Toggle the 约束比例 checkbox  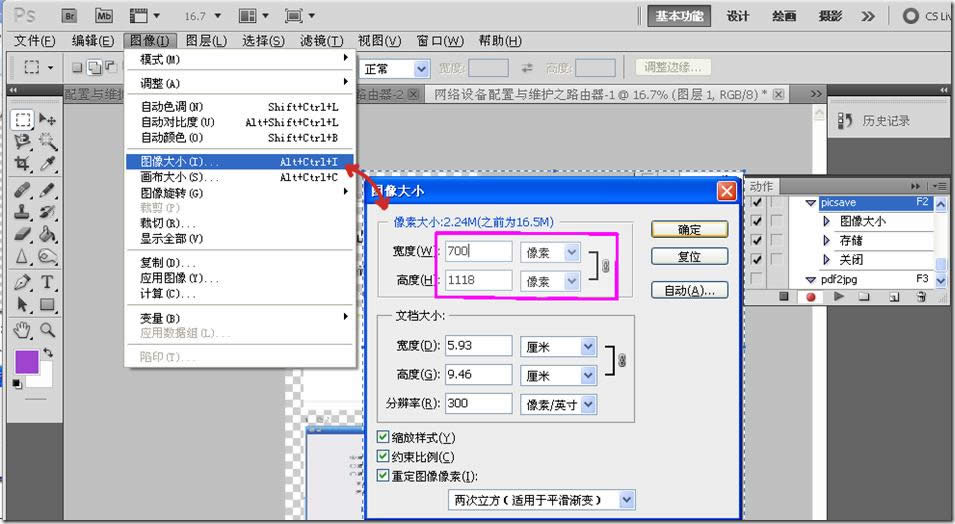click(x=383, y=457)
